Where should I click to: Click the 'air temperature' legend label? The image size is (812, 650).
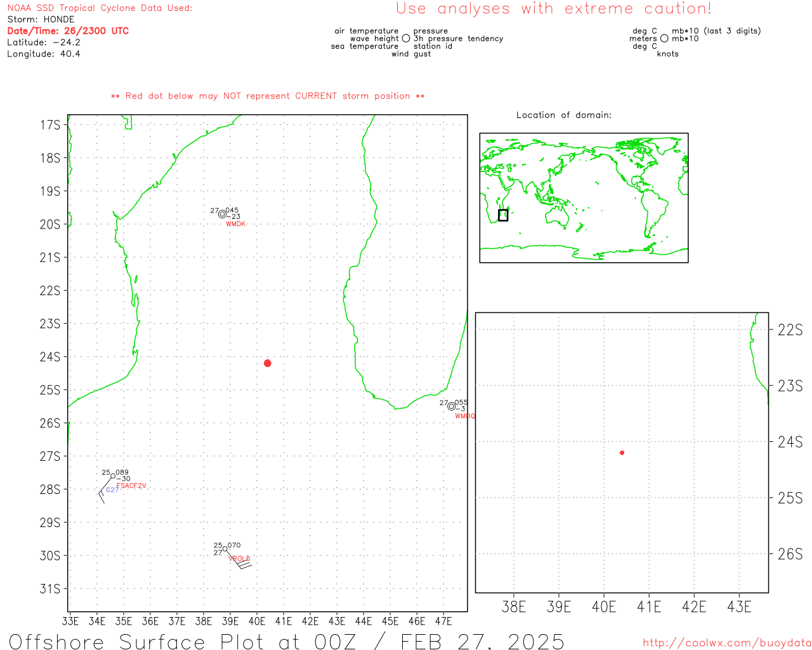point(367,31)
